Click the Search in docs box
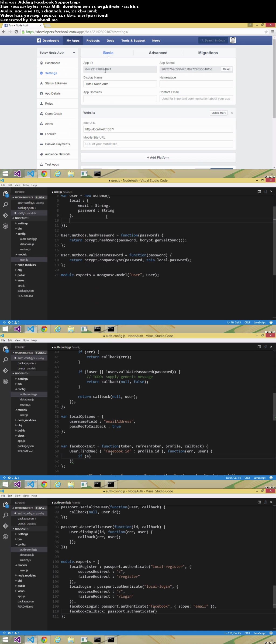 [213, 40]
